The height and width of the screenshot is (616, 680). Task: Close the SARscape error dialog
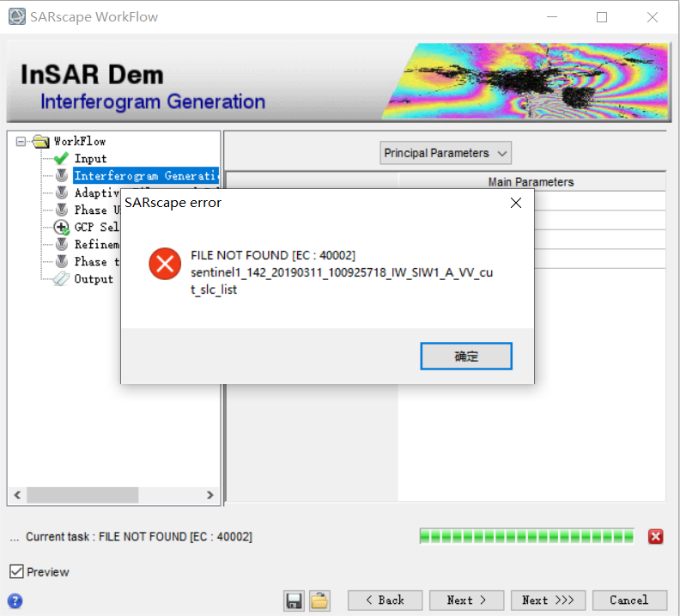pyautogui.click(x=516, y=203)
